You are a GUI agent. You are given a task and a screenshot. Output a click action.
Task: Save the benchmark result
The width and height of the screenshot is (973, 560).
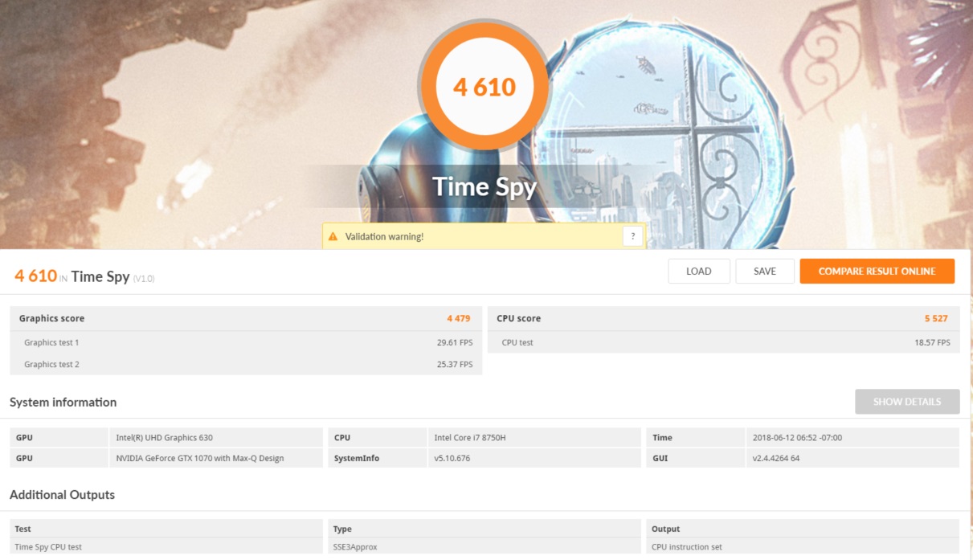click(764, 272)
